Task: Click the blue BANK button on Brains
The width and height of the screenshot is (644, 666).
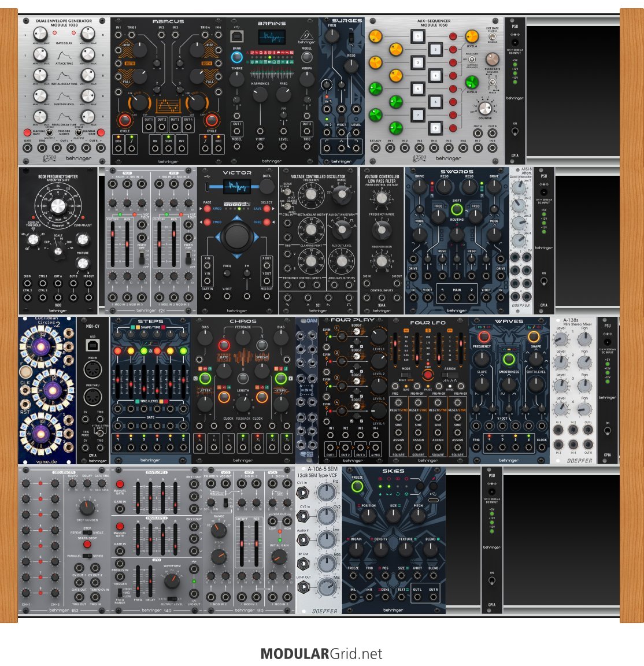Action: [236, 57]
